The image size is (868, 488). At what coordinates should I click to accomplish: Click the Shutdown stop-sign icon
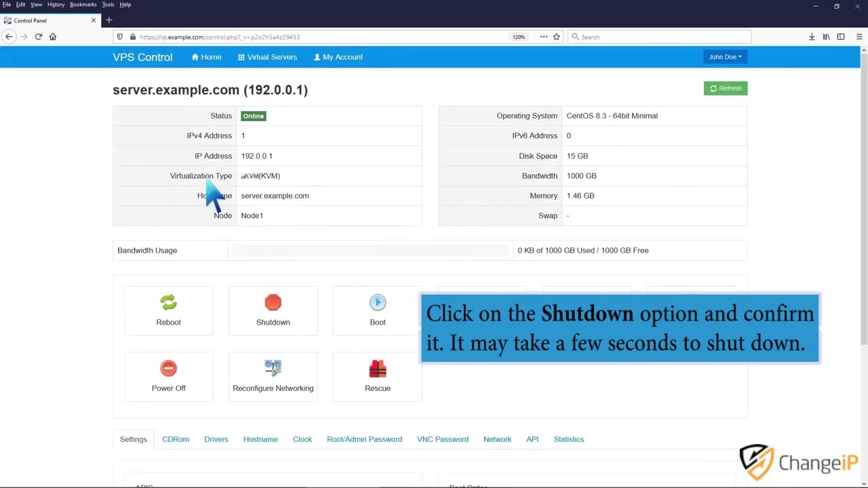(x=273, y=302)
